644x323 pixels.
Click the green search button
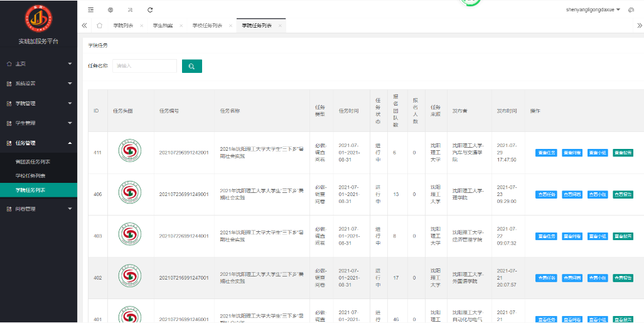coord(192,66)
